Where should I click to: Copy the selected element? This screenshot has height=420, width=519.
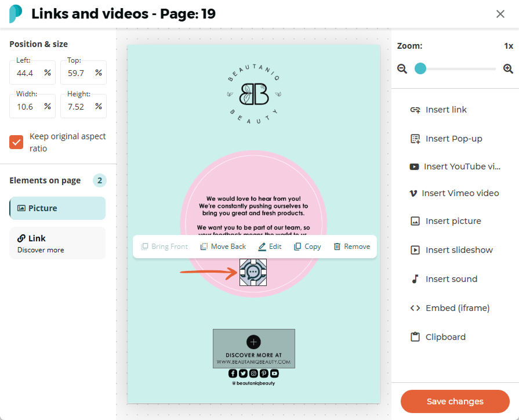tap(307, 247)
